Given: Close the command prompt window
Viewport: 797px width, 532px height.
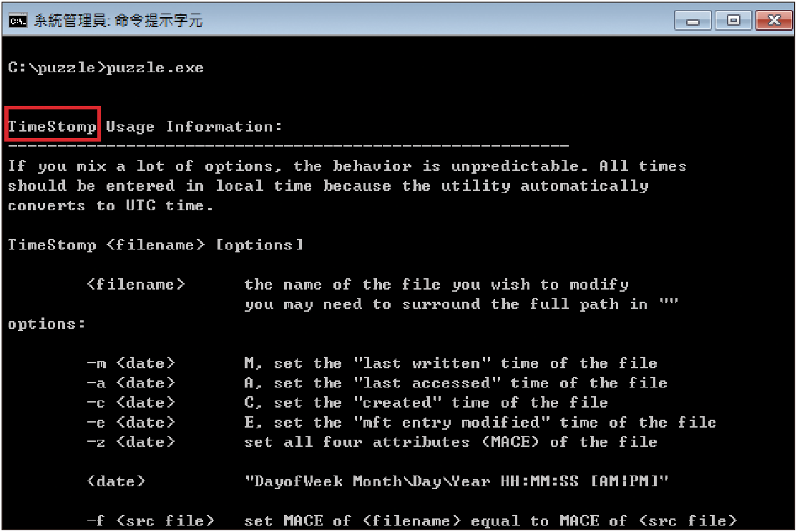Looking at the screenshot, I should tap(774, 20).
